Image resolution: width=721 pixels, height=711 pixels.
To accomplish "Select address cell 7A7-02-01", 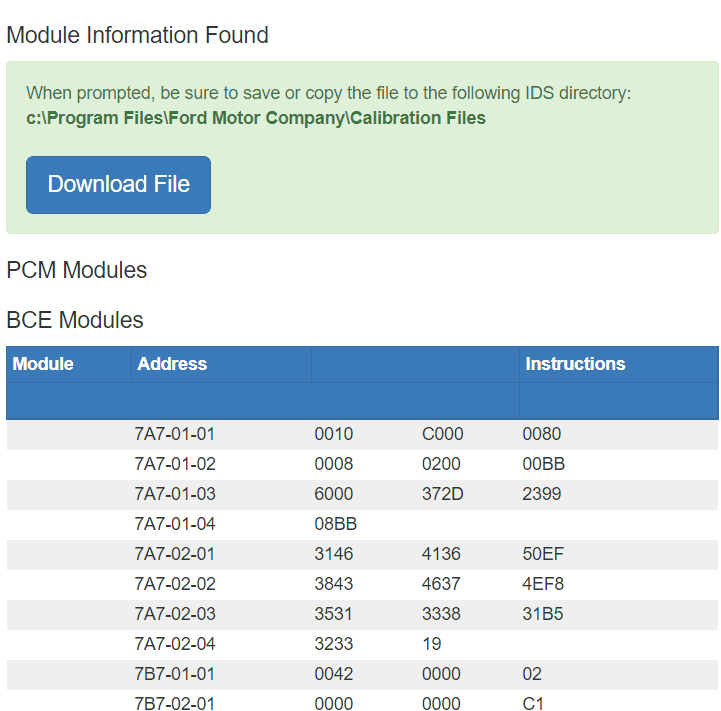I will pos(175,554).
